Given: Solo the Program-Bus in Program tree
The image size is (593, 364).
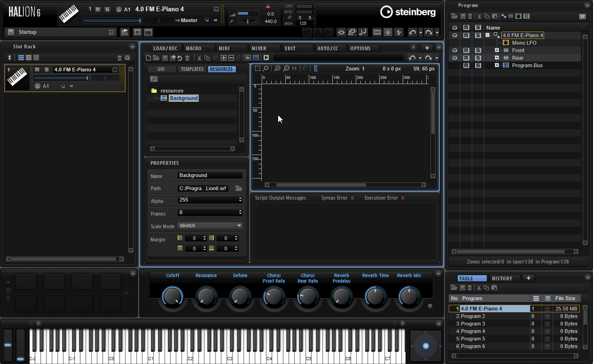Looking at the screenshot, I should coord(478,65).
